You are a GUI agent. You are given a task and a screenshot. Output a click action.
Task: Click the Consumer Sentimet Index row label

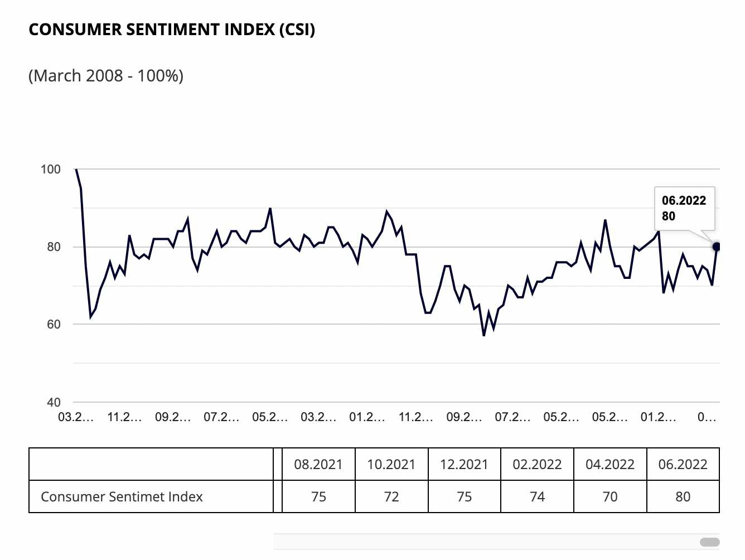tap(122, 496)
